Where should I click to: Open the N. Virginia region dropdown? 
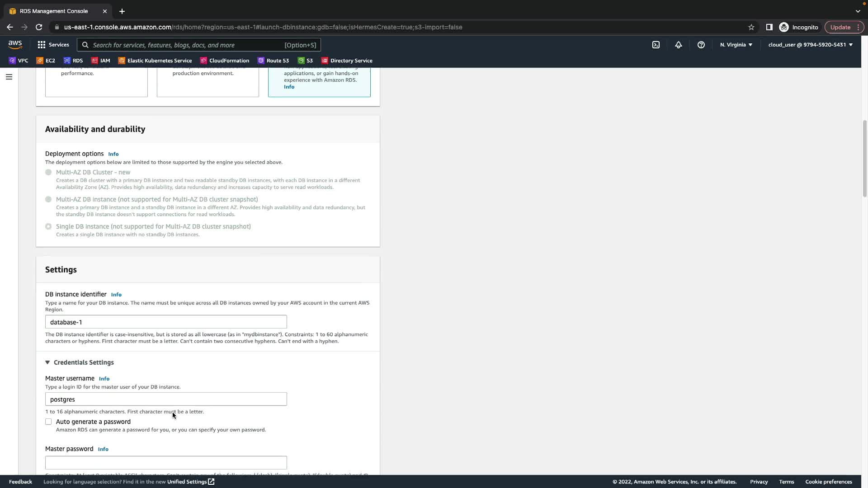point(736,45)
